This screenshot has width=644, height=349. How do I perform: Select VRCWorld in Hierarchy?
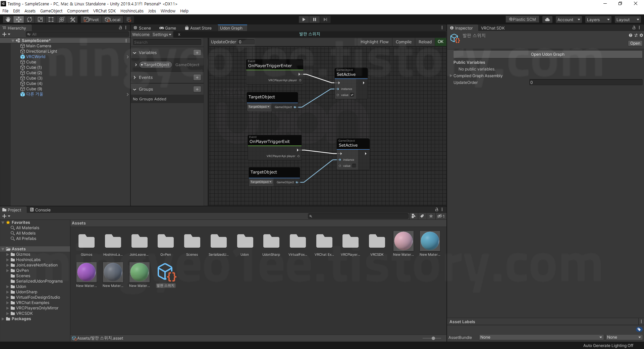click(x=36, y=57)
